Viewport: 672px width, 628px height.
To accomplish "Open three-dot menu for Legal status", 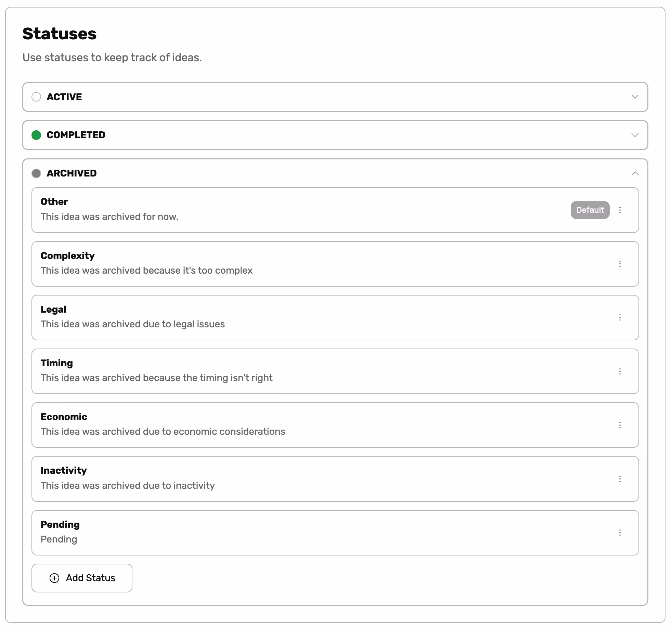I will tap(620, 317).
